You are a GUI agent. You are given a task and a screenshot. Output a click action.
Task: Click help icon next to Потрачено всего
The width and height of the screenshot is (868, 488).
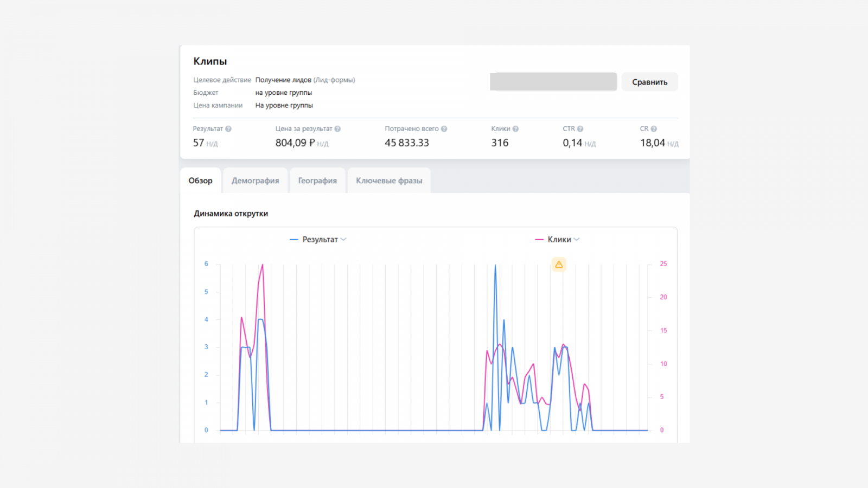pos(444,129)
